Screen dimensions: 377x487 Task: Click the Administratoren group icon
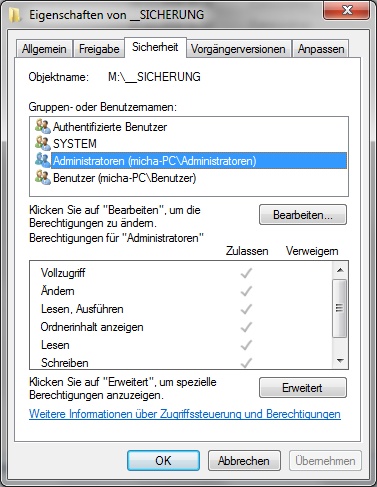43,160
